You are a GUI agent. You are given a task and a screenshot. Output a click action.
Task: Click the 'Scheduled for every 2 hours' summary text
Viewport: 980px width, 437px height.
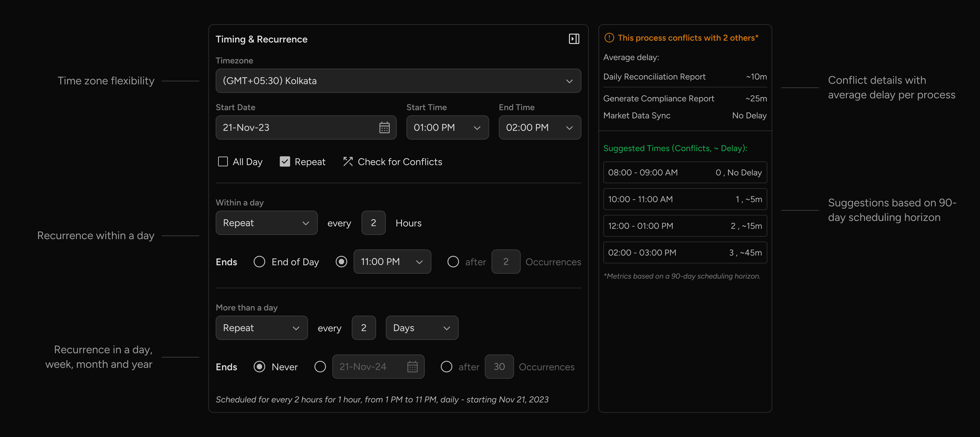point(382,399)
